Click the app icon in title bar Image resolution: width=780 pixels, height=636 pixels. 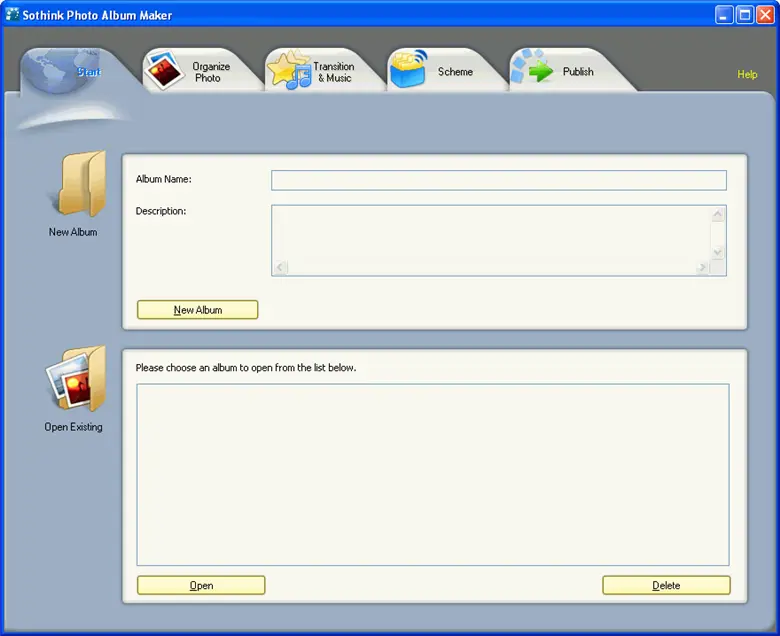pos(13,15)
